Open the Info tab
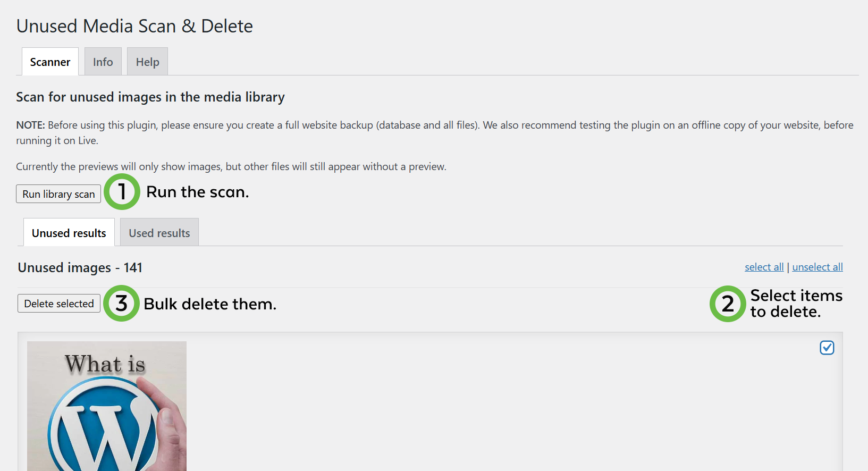 103,62
